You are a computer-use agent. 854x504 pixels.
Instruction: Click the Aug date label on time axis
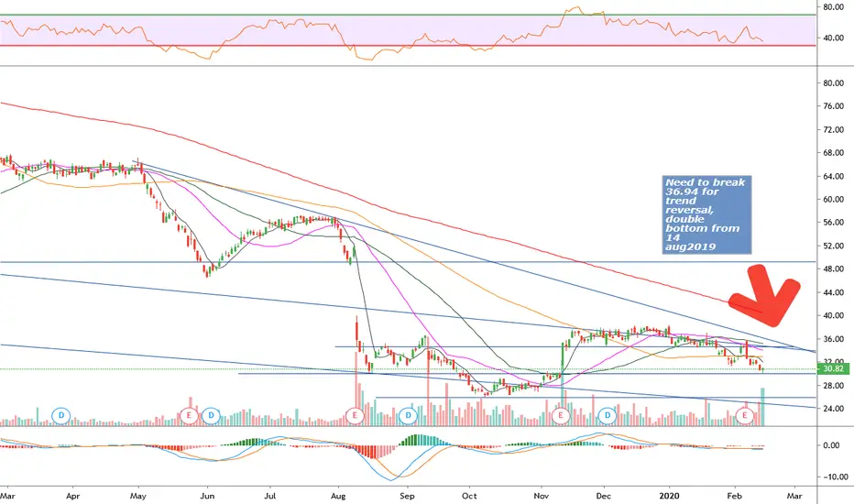coord(339,497)
